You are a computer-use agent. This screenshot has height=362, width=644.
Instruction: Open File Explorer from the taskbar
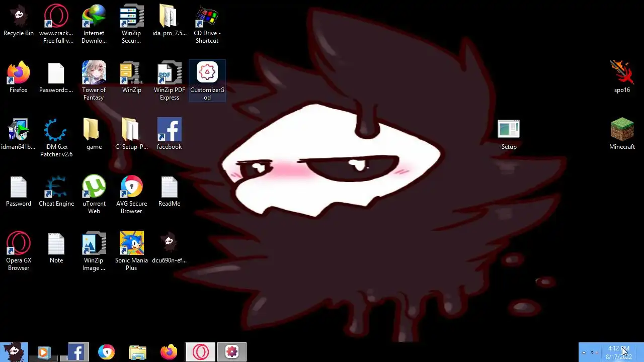pyautogui.click(x=137, y=352)
